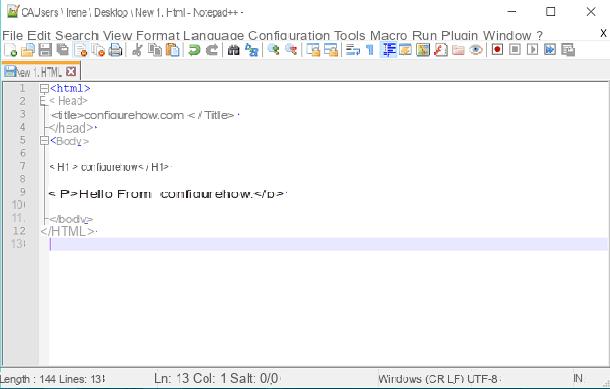Click the green Undo arrow icon
This screenshot has height=389, width=610.
[194, 50]
